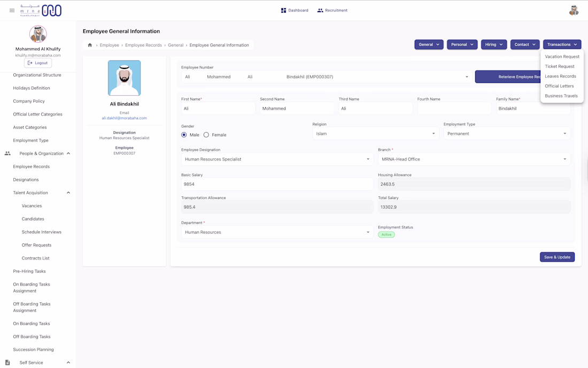Click the Self Service document icon
The image size is (588, 368).
click(x=7, y=363)
